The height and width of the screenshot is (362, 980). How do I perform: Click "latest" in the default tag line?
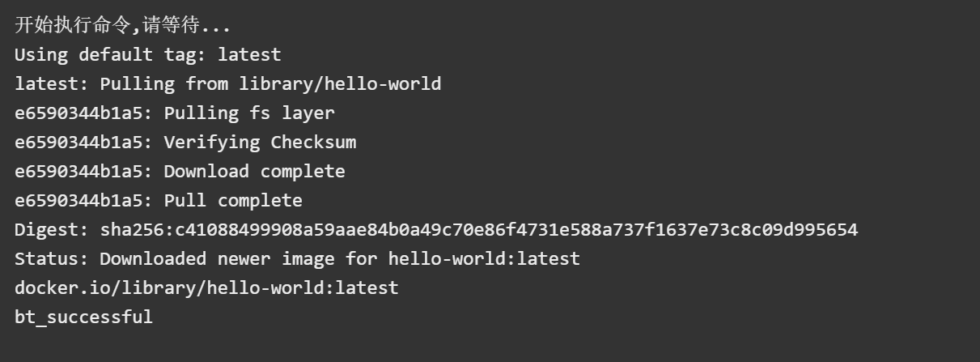pos(249,55)
